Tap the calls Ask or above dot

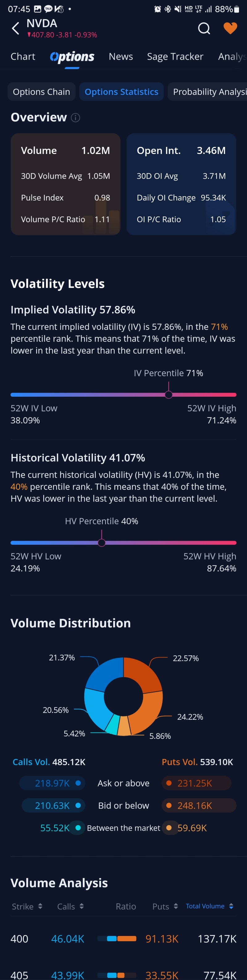pyautogui.click(x=78, y=783)
